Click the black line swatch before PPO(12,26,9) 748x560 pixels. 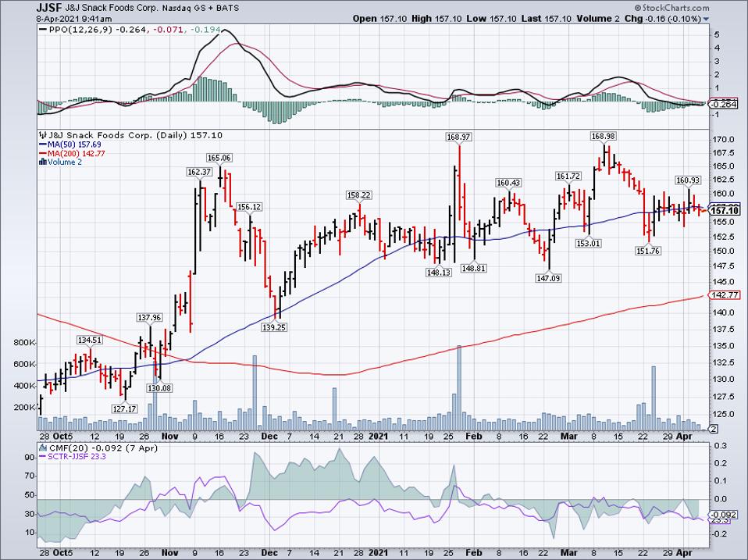[x=42, y=29]
